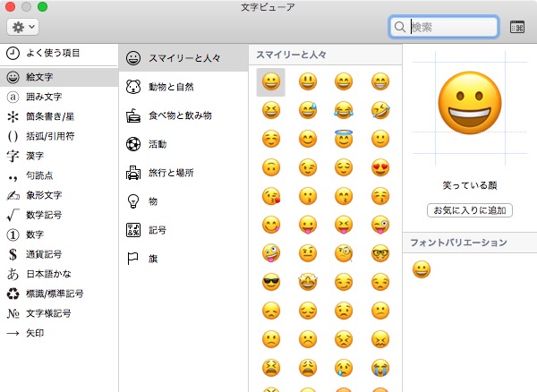This screenshot has width=537, height=392.
Task: Select the font variation smiley emoji
Action: click(422, 269)
